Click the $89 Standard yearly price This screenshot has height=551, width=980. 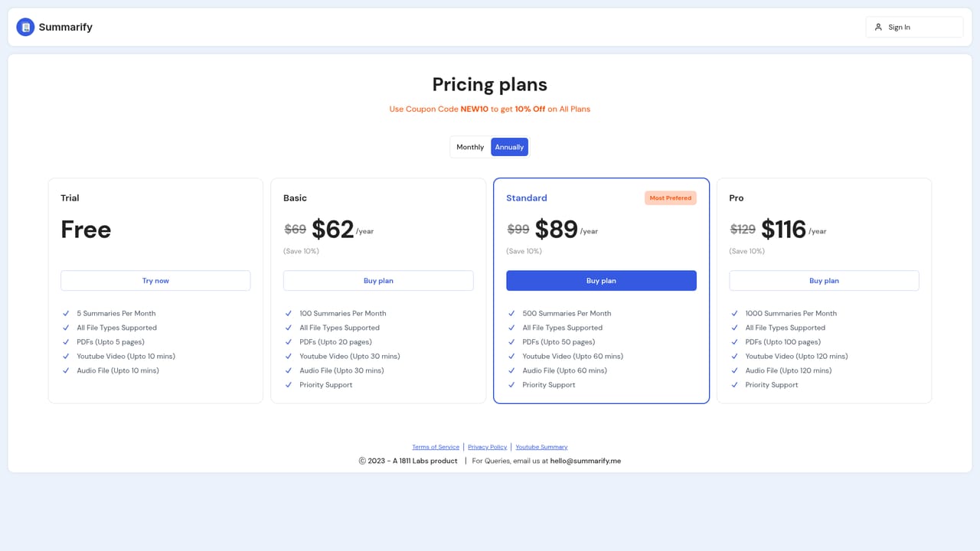tap(557, 230)
